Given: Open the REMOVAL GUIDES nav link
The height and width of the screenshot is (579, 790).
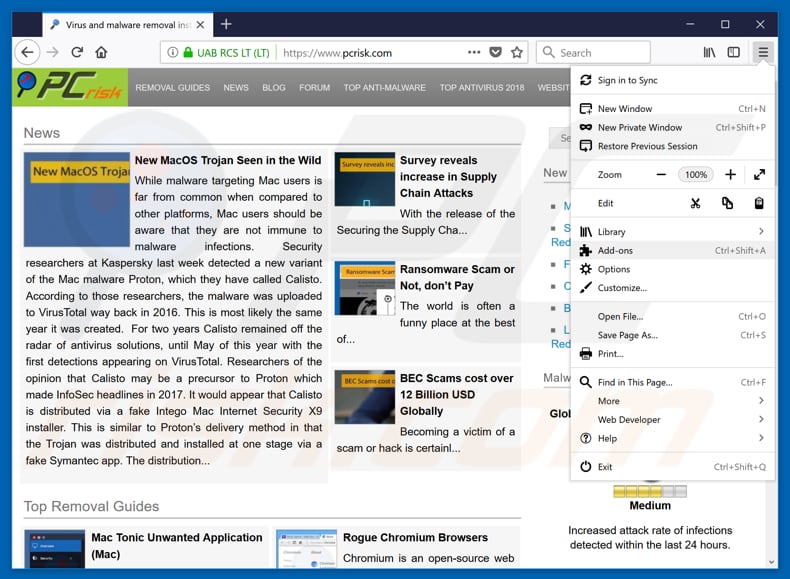Looking at the screenshot, I should coord(172,88).
